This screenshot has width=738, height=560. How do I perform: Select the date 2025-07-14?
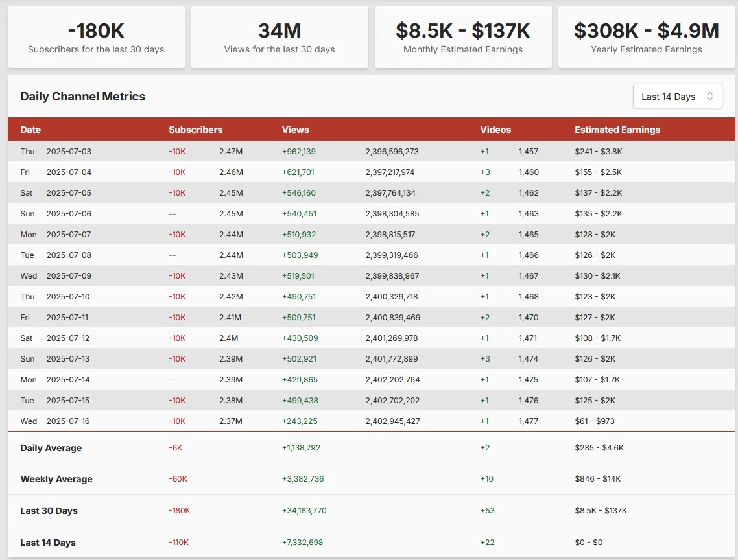click(68, 379)
